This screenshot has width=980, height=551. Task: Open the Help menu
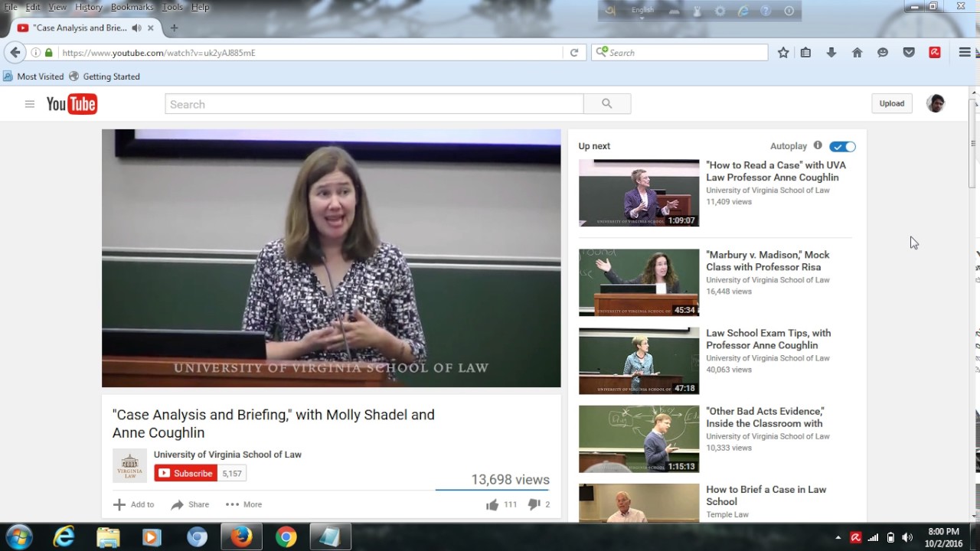click(200, 7)
